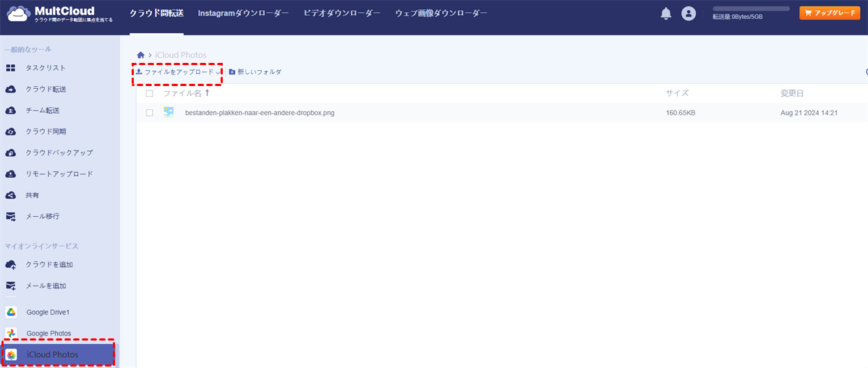Open the user account avatar
The width and height of the screenshot is (868, 368).
coord(689,13)
